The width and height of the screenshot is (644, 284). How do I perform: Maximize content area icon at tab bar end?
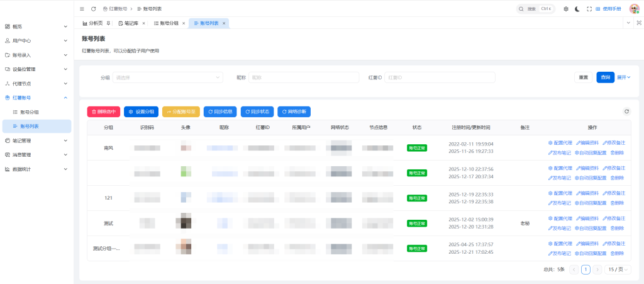pyautogui.click(x=639, y=23)
